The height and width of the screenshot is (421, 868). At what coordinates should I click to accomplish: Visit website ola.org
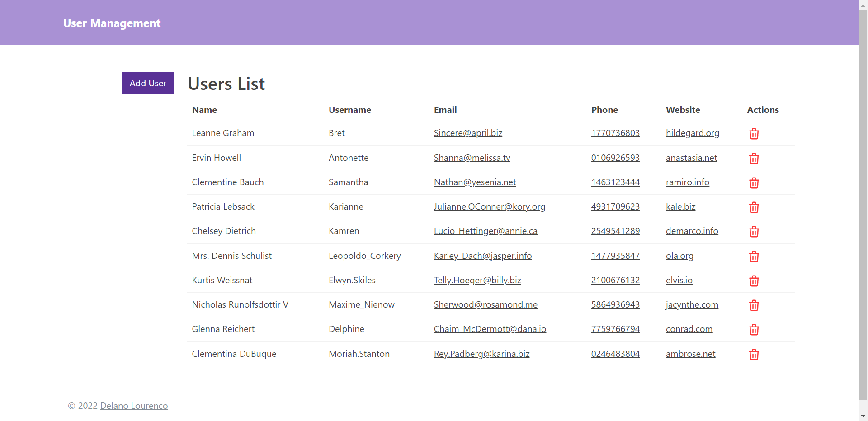679,256
